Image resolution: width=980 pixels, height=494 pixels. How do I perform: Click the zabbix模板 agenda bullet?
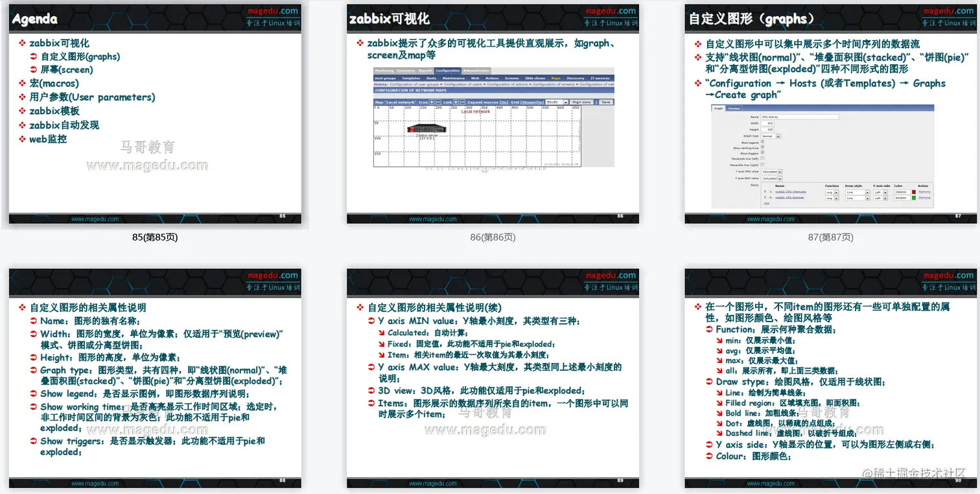tap(54, 111)
